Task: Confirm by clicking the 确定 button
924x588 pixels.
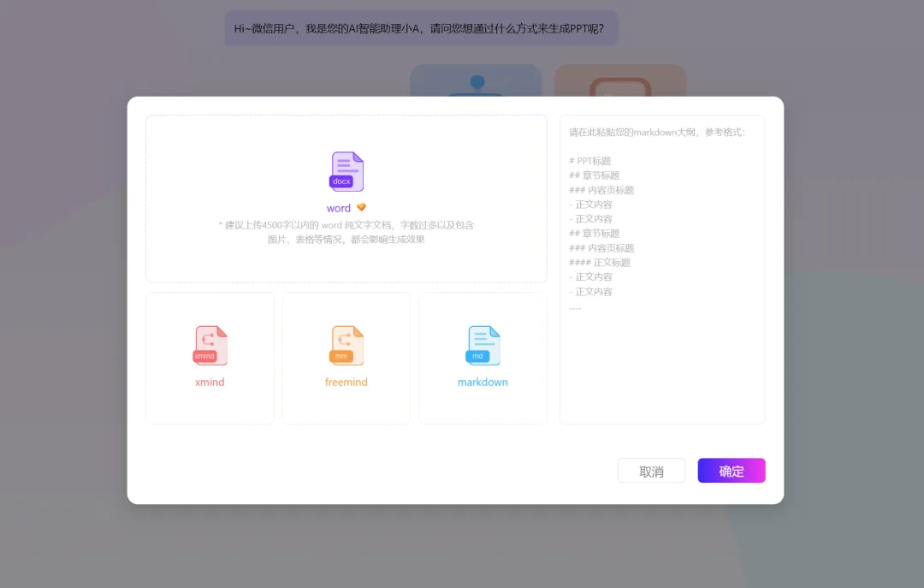Action: (x=731, y=470)
